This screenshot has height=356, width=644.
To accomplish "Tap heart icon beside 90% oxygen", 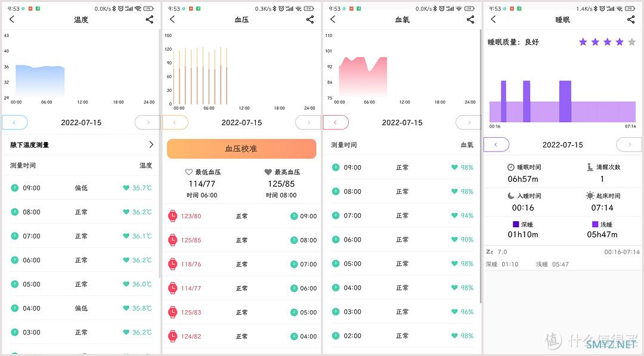I will point(454,239).
